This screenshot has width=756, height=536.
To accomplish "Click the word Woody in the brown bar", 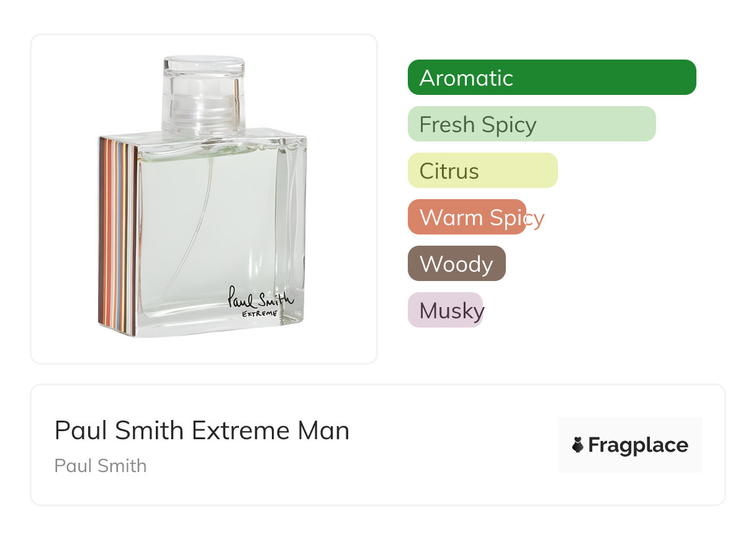I will pos(456,264).
